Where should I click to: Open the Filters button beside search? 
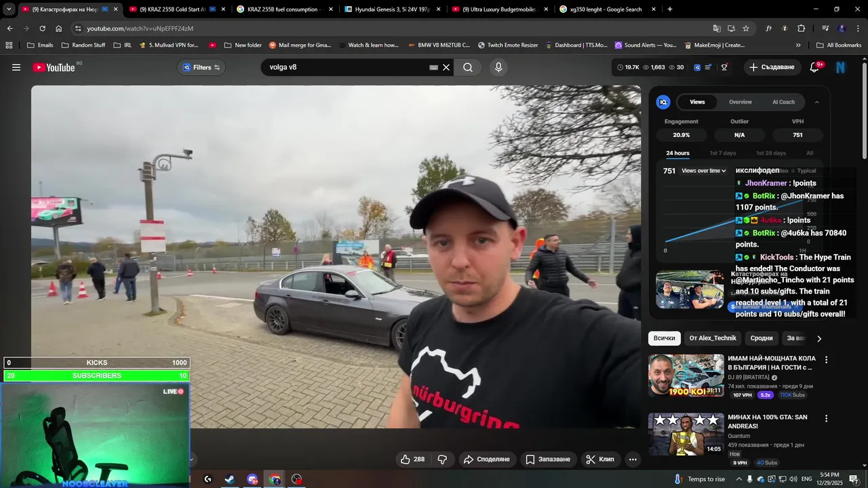pos(202,67)
